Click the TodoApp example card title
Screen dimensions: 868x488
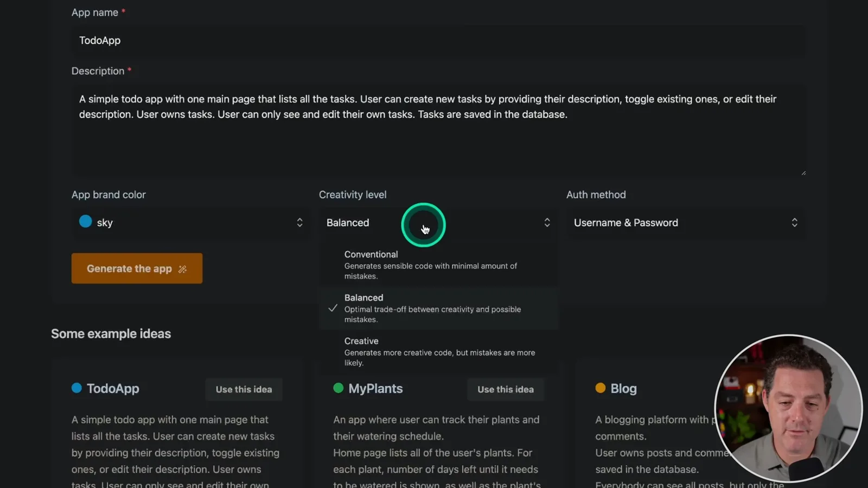click(x=113, y=389)
